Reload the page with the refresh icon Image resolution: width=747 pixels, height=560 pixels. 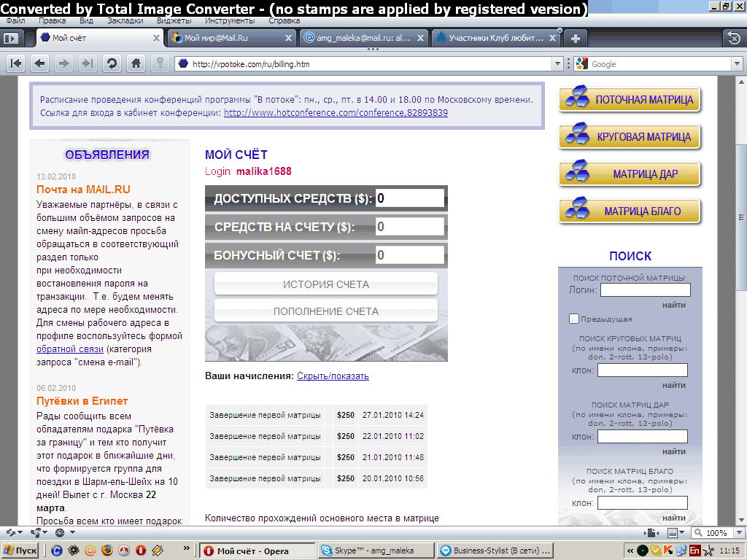point(112,63)
